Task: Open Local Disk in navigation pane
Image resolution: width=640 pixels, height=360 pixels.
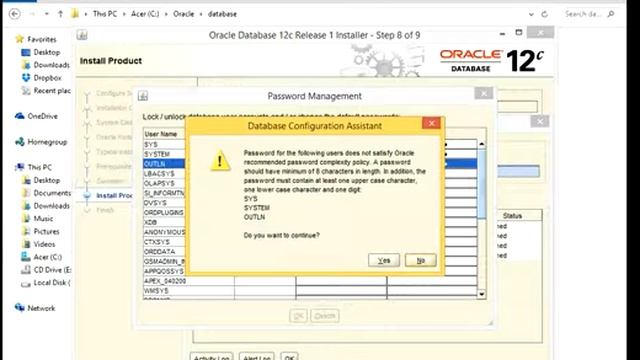Action: point(46,283)
